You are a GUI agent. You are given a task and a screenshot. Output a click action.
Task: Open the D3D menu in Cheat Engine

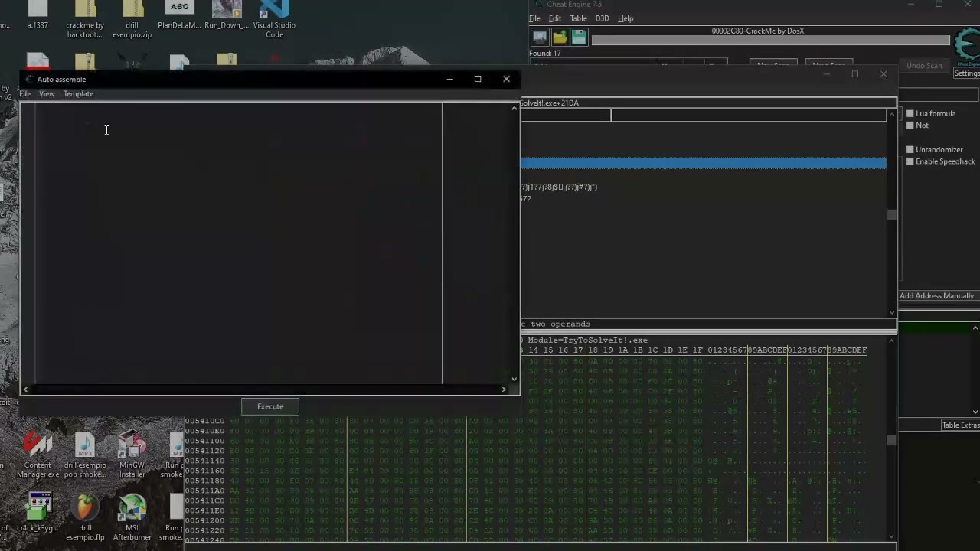click(602, 18)
